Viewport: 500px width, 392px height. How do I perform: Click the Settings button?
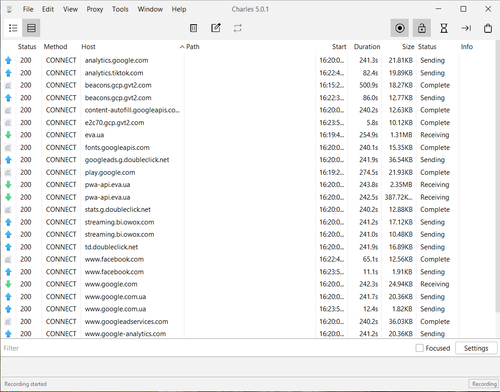pos(476,348)
